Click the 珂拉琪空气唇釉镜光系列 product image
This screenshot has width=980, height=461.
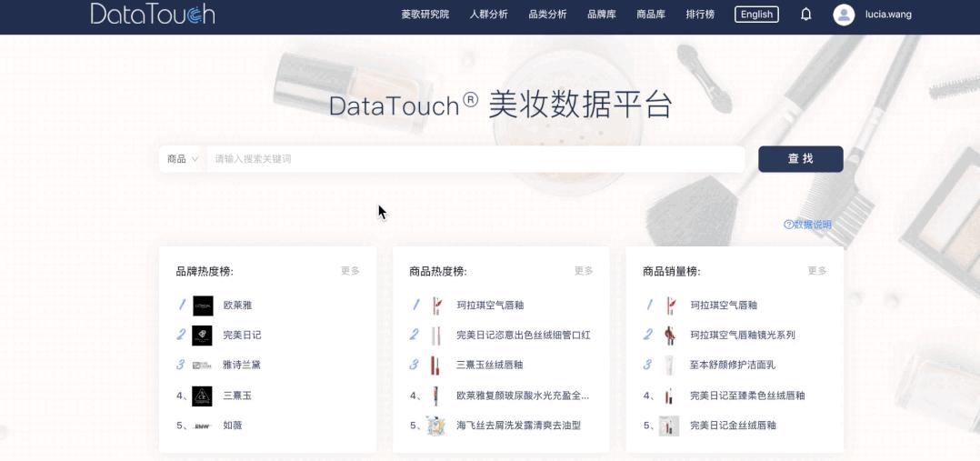coord(669,336)
